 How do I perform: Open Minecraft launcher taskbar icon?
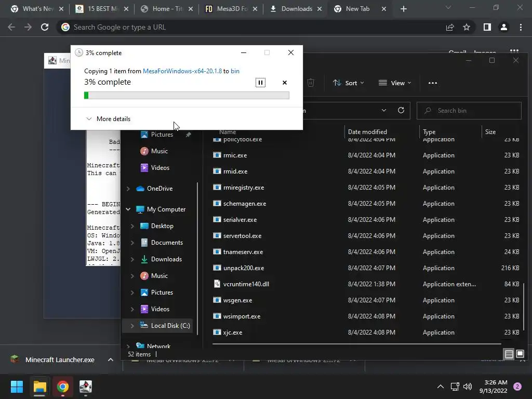86,387
